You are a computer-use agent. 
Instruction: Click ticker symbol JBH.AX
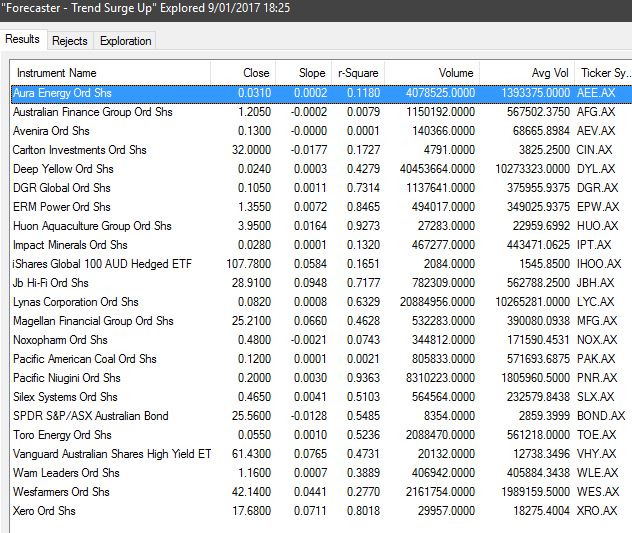[x=595, y=283]
